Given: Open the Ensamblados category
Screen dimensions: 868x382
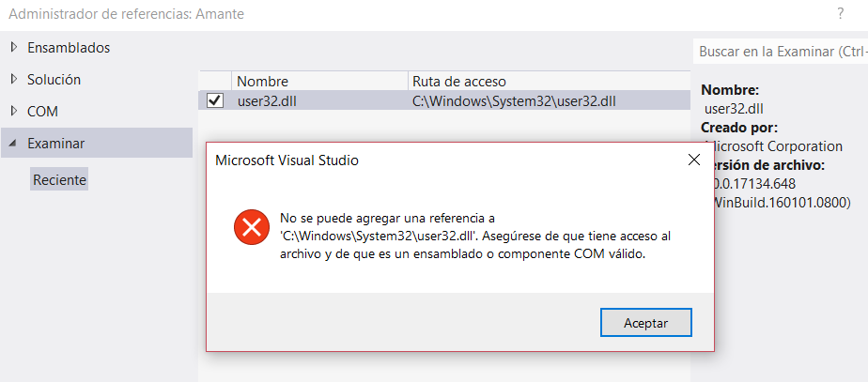Looking at the screenshot, I should 69,48.
